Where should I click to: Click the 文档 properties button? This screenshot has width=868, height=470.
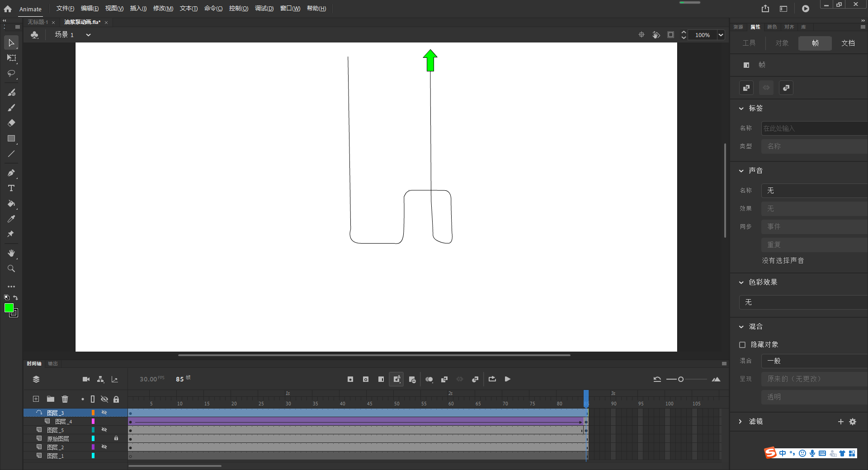[x=848, y=43]
